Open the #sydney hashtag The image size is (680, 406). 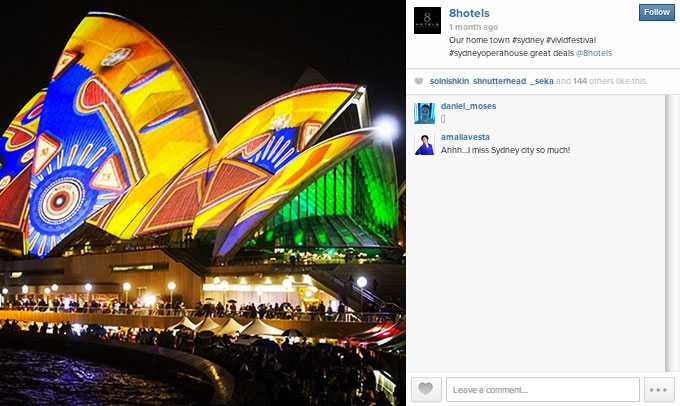528,40
